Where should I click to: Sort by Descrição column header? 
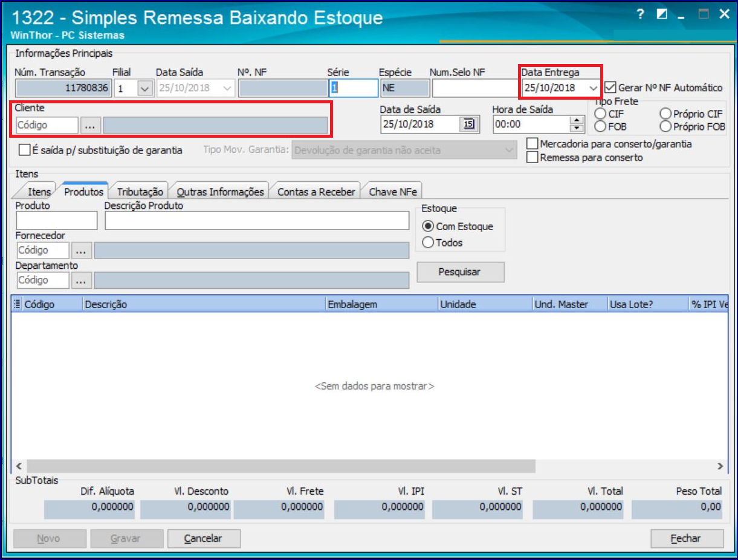204,304
